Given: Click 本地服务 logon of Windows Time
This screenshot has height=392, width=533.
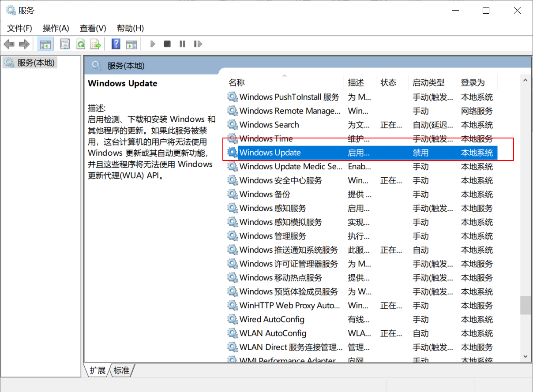Looking at the screenshot, I should 477,139.
